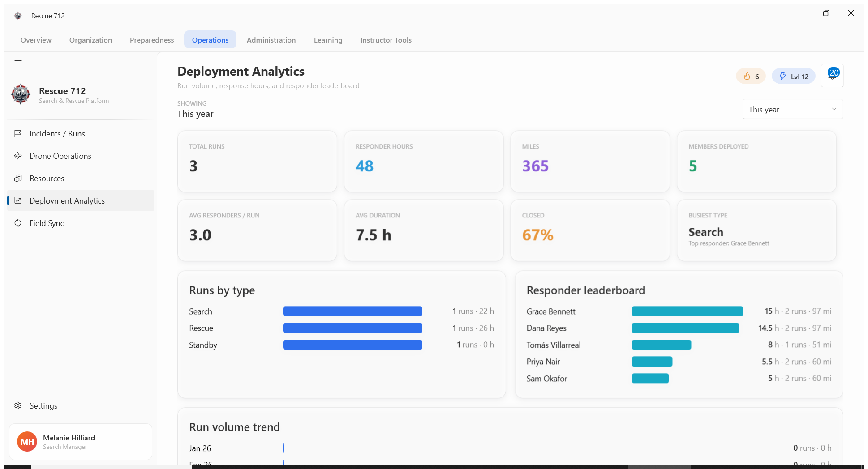
Task: Toggle the hamburger sidebar menu icon
Action: [18, 63]
